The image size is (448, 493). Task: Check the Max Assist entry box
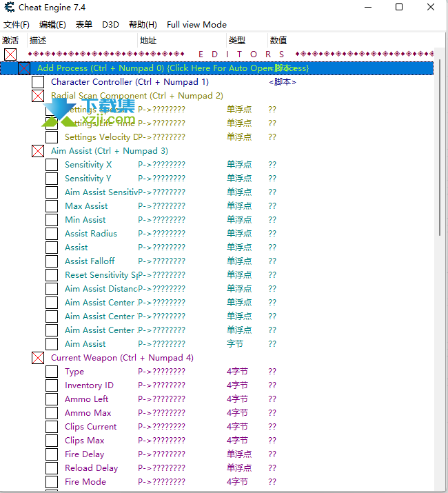pyautogui.click(x=52, y=206)
